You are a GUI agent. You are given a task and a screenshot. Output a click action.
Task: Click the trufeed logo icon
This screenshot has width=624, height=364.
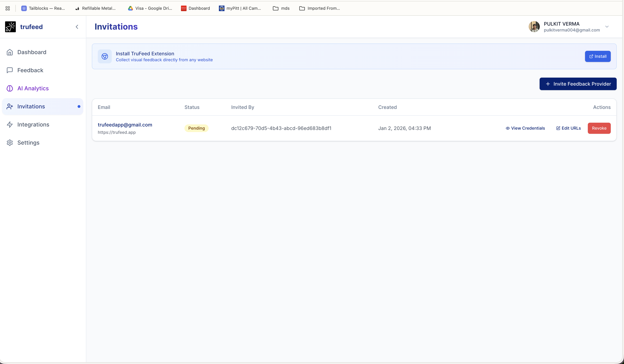tap(10, 27)
